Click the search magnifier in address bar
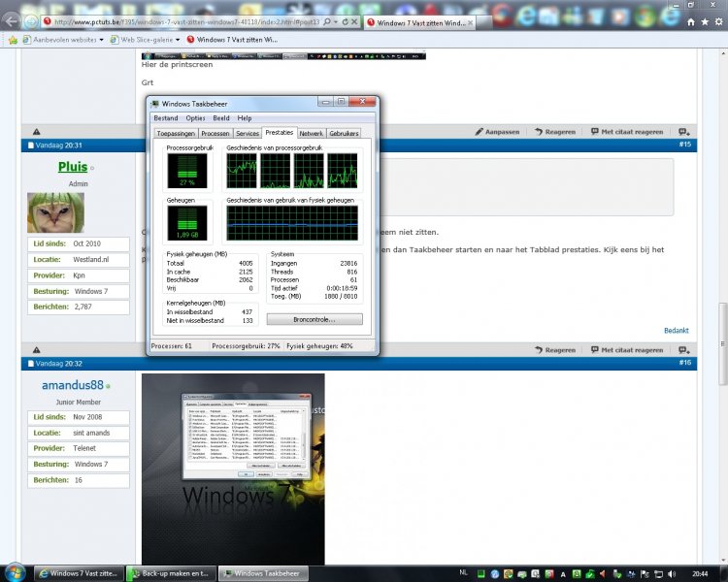 click(x=327, y=21)
